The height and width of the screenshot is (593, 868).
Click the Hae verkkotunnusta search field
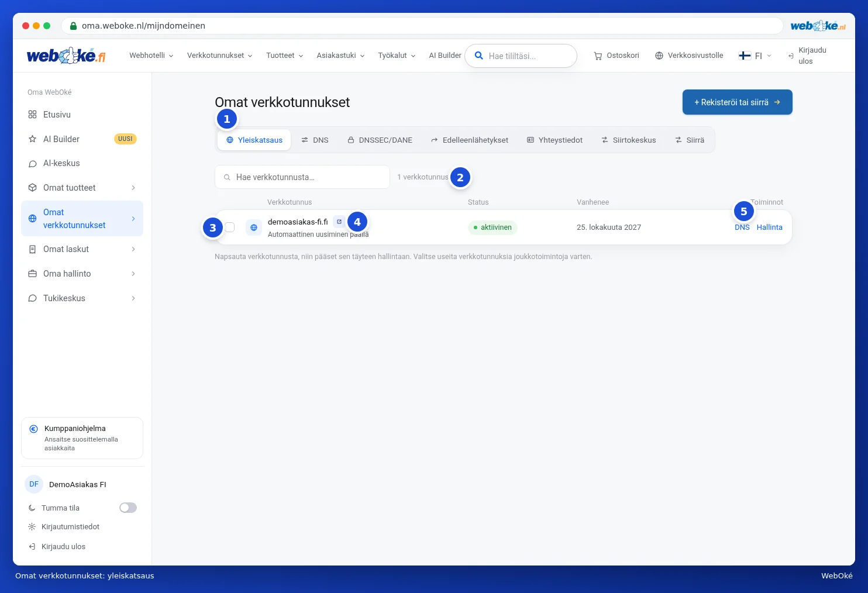(x=302, y=177)
